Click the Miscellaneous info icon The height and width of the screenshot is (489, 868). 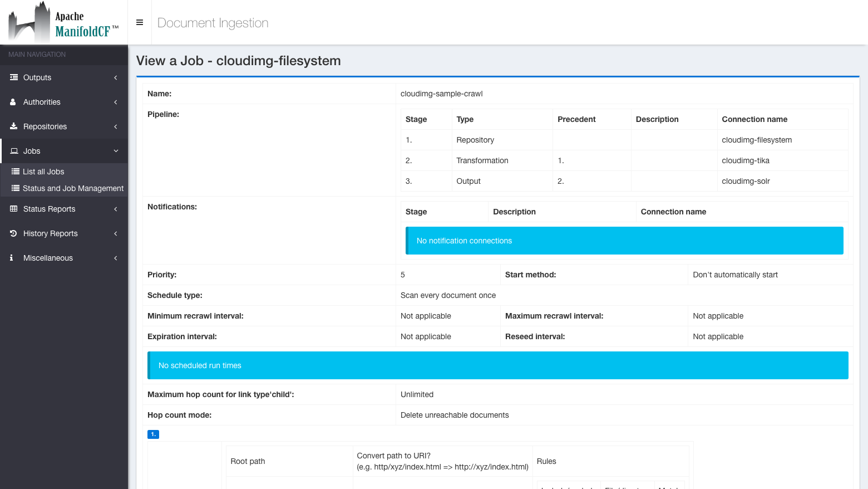click(12, 258)
